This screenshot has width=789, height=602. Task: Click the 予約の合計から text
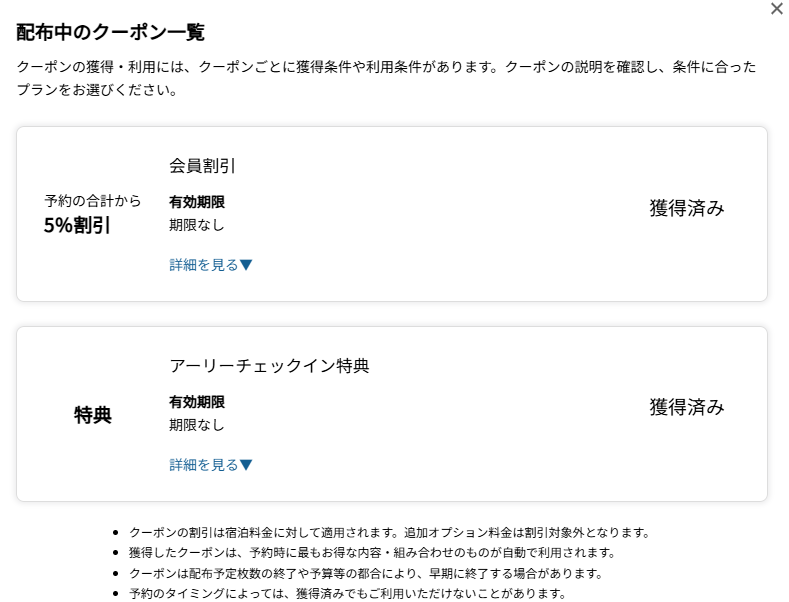coord(93,201)
